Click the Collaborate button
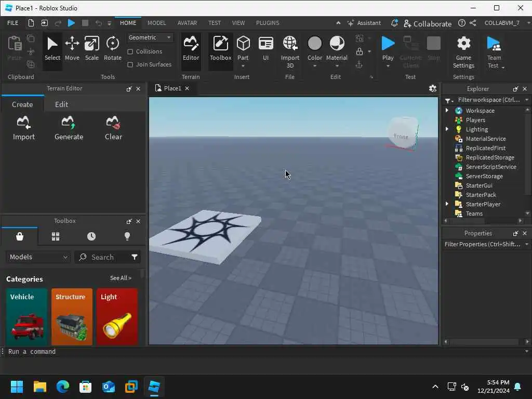Screen dimensions: 532x399 [x=428, y=24]
